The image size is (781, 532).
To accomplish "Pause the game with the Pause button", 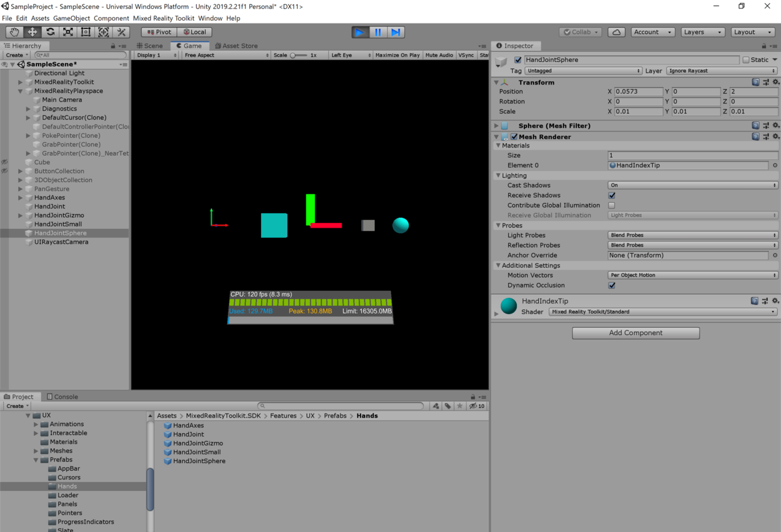I will click(378, 32).
